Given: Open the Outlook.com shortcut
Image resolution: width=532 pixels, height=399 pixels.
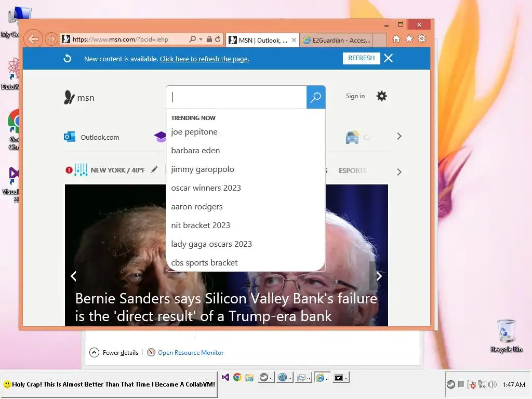Looking at the screenshot, I should point(91,137).
